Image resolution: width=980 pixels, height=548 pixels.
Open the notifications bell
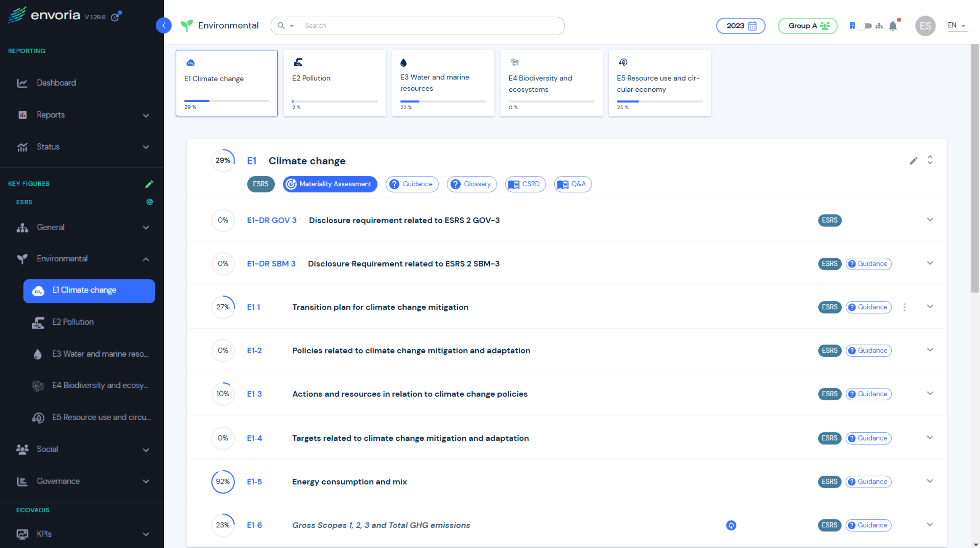tap(893, 25)
